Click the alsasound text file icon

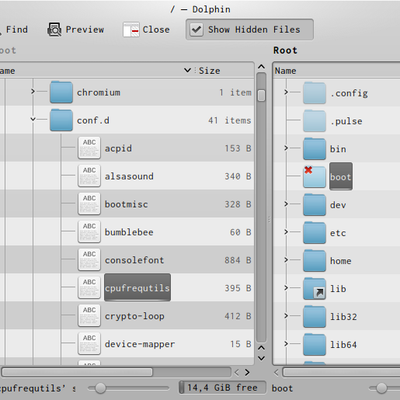(x=89, y=176)
